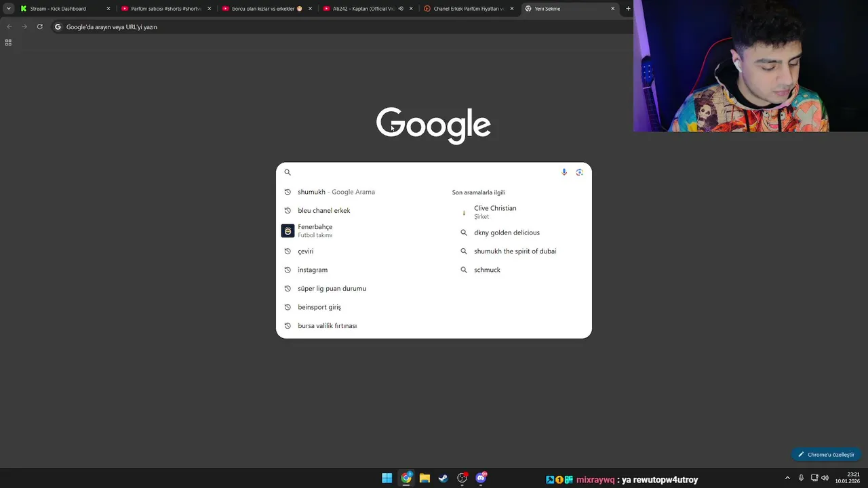Viewport: 868px width, 488px height.
Task: Click the Fenerbahçe club logo thumbnail
Action: tap(288, 231)
